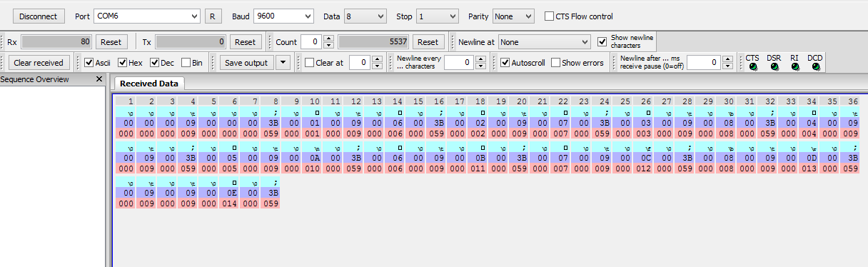This screenshot has height=267, width=868.
Task: Enable CTS Flow control checkbox
Action: pyautogui.click(x=549, y=16)
